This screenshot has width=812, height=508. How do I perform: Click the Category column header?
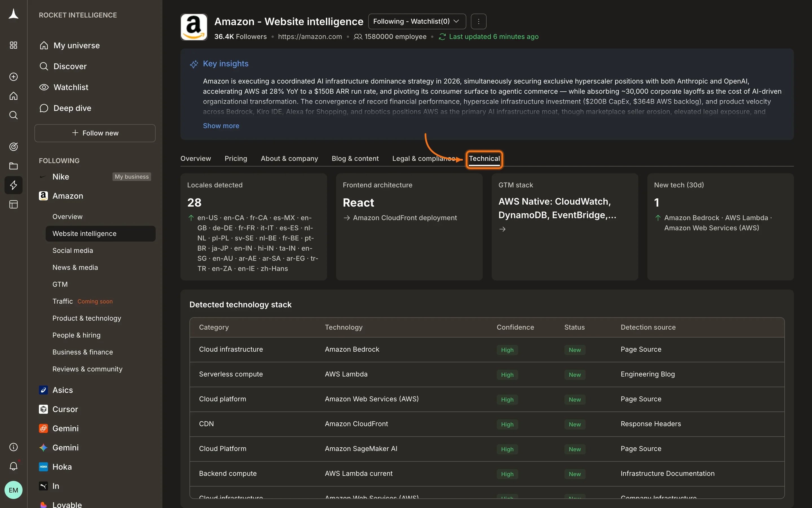click(214, 327)
